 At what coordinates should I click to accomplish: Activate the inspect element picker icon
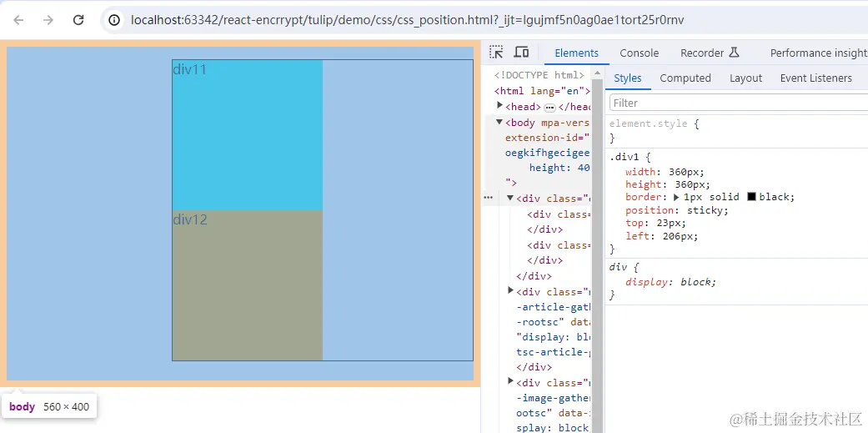point(497,53)
